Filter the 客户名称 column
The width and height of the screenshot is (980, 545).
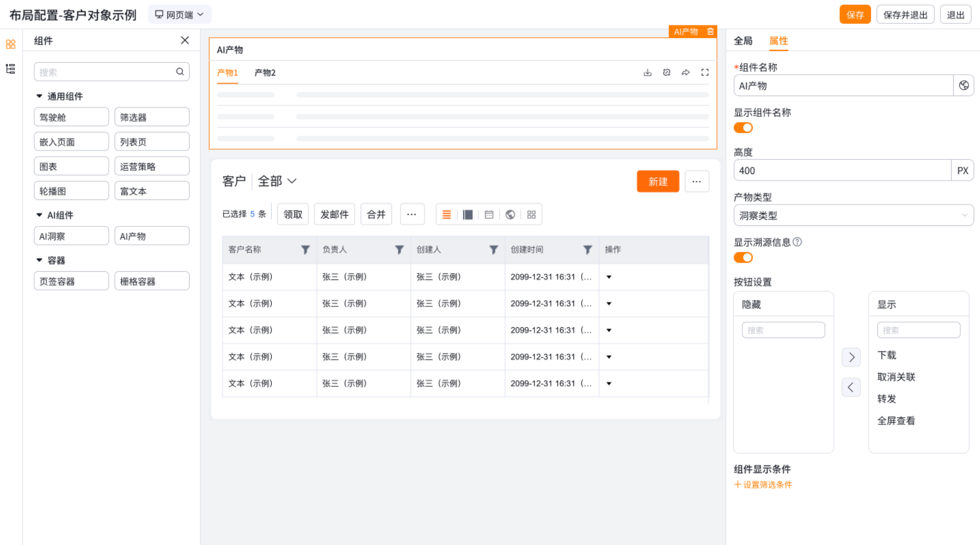(305, 249)
